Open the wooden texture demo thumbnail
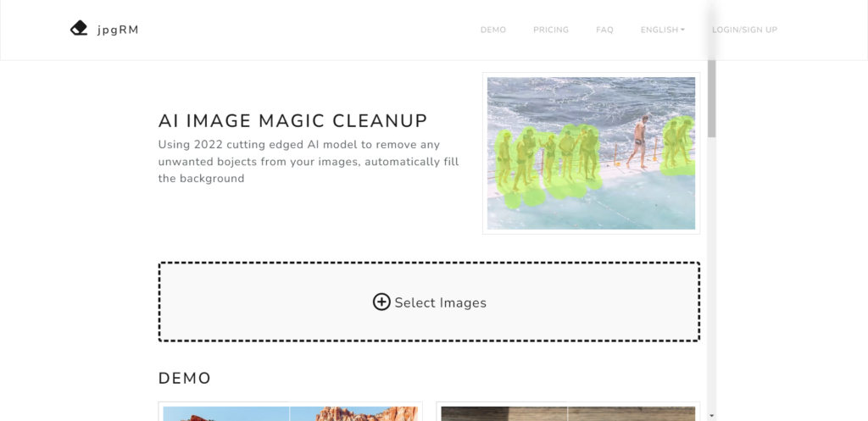The height and width of the screenshot is (421, 868). click(x=568, y=413)
